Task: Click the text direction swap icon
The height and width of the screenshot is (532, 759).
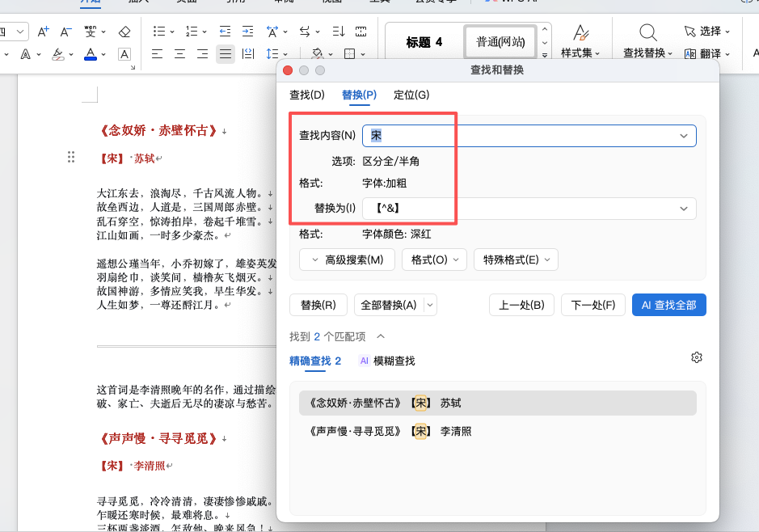Action: point(305,32)
